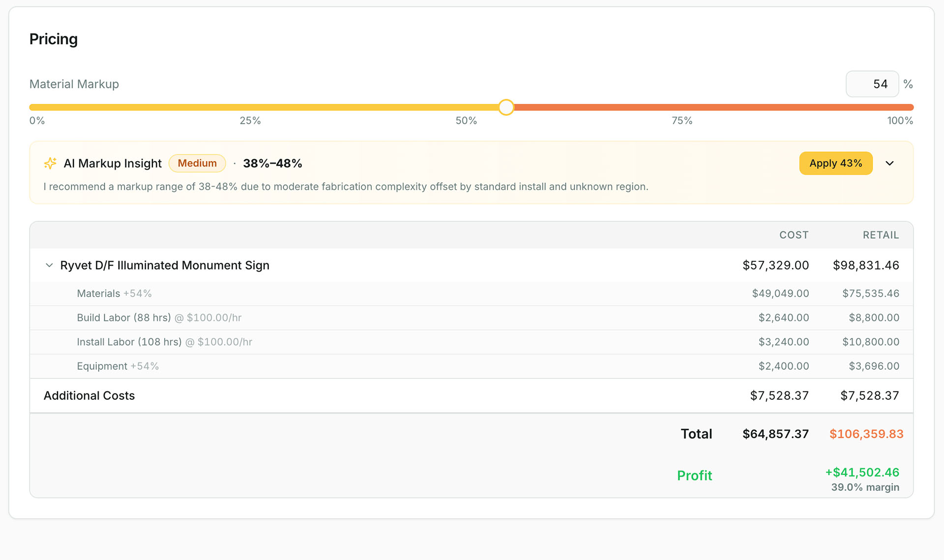The height and width of the screenshot is (560, 944).
Task: Click the retail total $106,359.83
Action: 866,434
